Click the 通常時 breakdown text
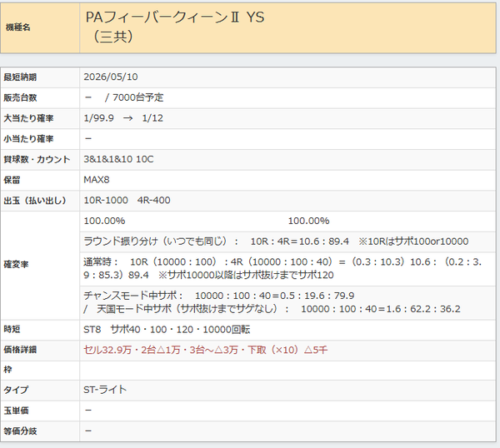Screen dimensions: 500x448 pos(282,268)
